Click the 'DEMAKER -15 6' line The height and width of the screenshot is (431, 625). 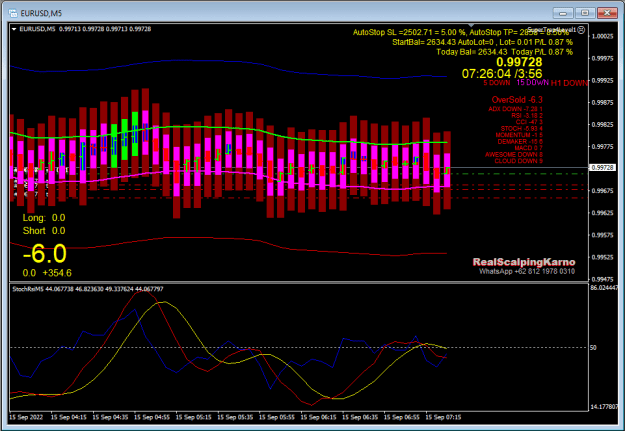[520, 142]
